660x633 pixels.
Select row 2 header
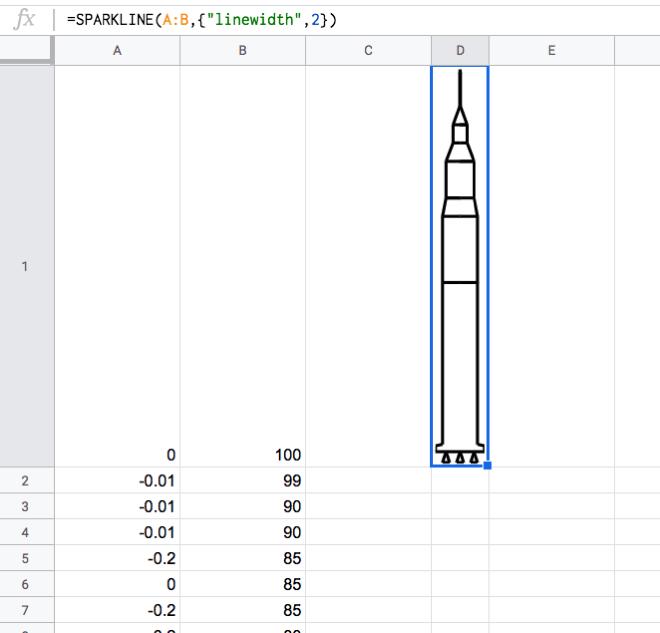pyautogui.click(x=27, y=480)
